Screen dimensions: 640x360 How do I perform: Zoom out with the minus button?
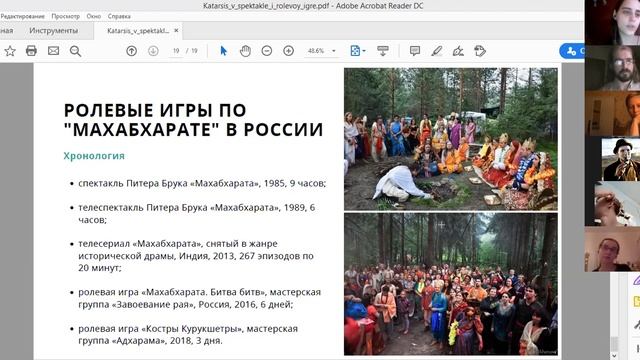[267, 51]
